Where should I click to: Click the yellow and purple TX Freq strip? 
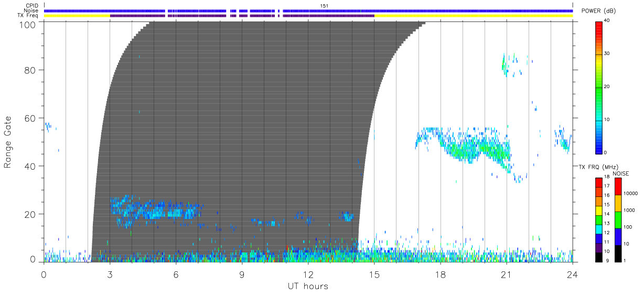[308, 16]
